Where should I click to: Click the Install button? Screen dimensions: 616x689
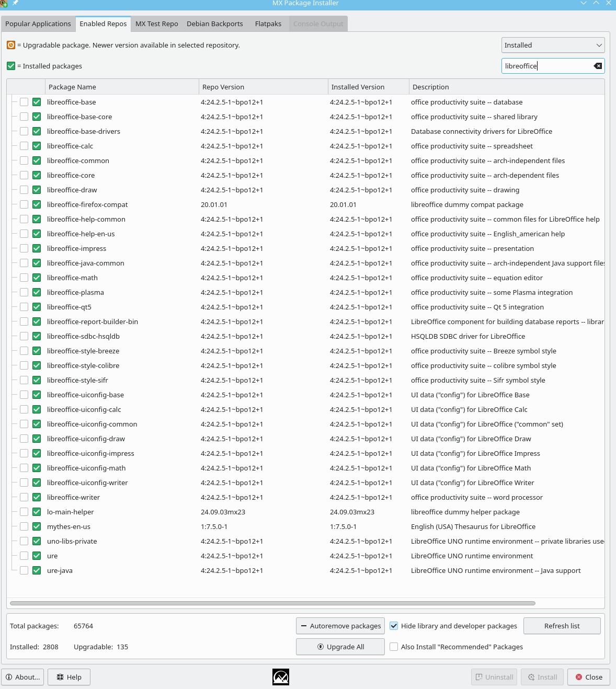click(542, 677)
